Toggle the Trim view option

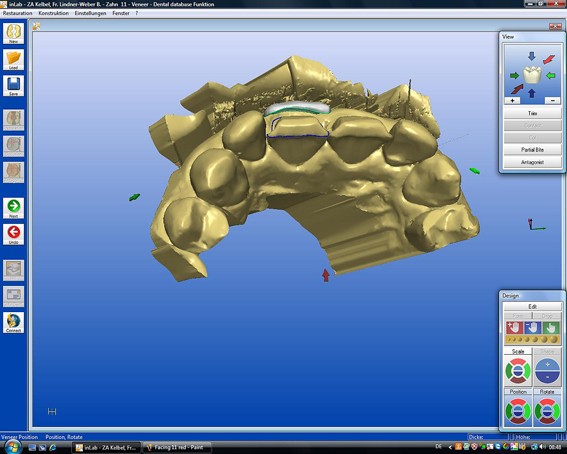click(x=532, y=113)
